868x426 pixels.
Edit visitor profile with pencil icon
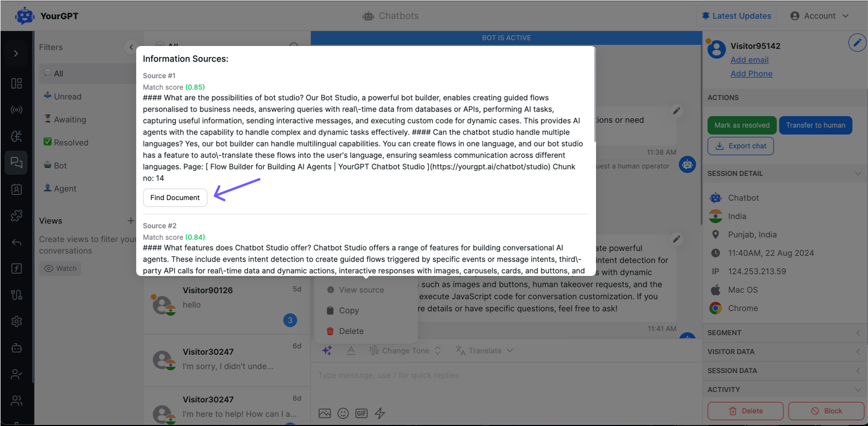point(857,43)
